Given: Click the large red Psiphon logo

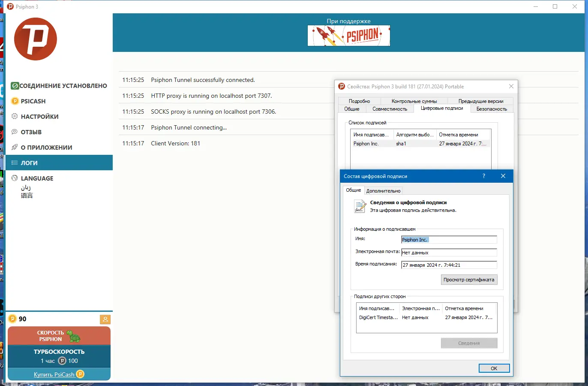Looking at the screenshot, I should (x=36, y=39).
